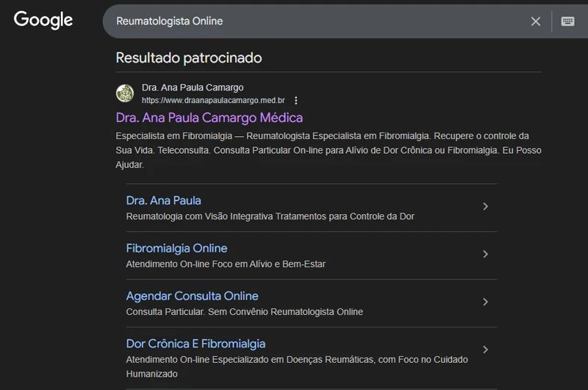The image size is (588, 390).
Task: Open the three-dot menu beside the ad URL
Action: 296,101
